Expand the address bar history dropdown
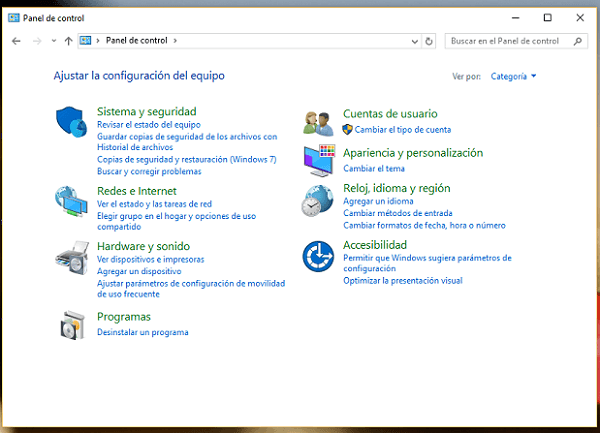 click(x=414, y=41)
